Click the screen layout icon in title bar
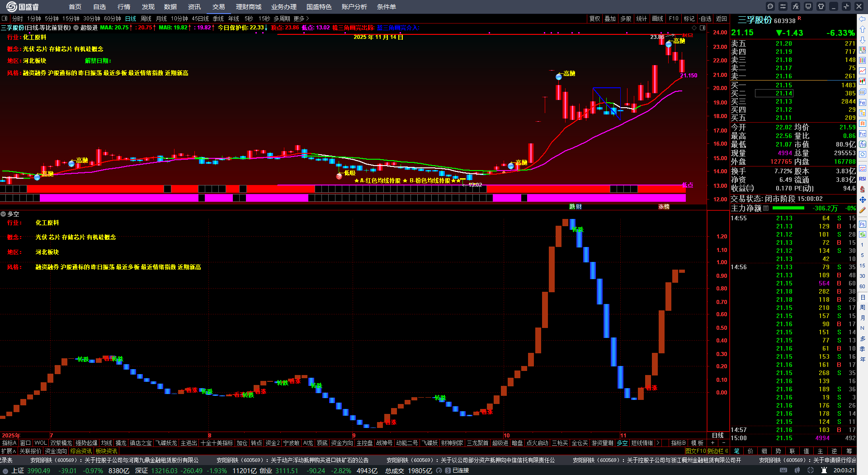The width and height of the screenshot is (868, 475). (x=808, y=6)
